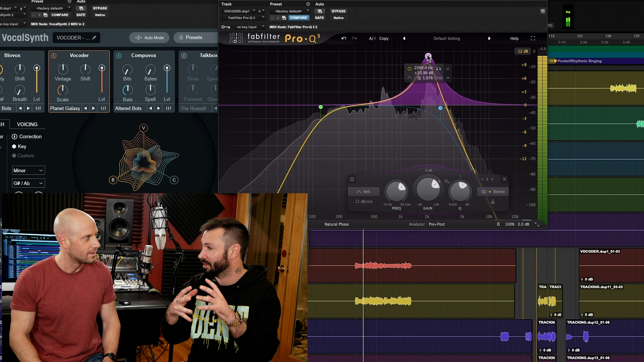Go to previous Pro-Q 3 preset

click(x=404, y=38)
